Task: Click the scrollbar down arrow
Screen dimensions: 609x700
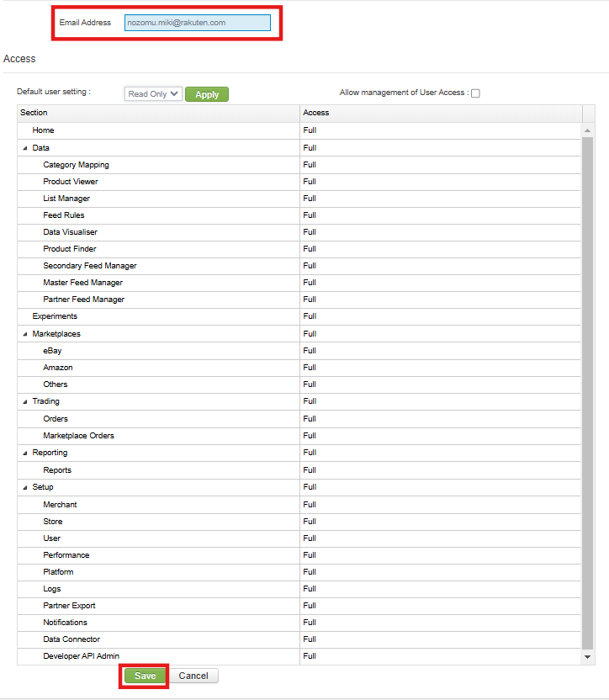Action: [x=588, y=657]
